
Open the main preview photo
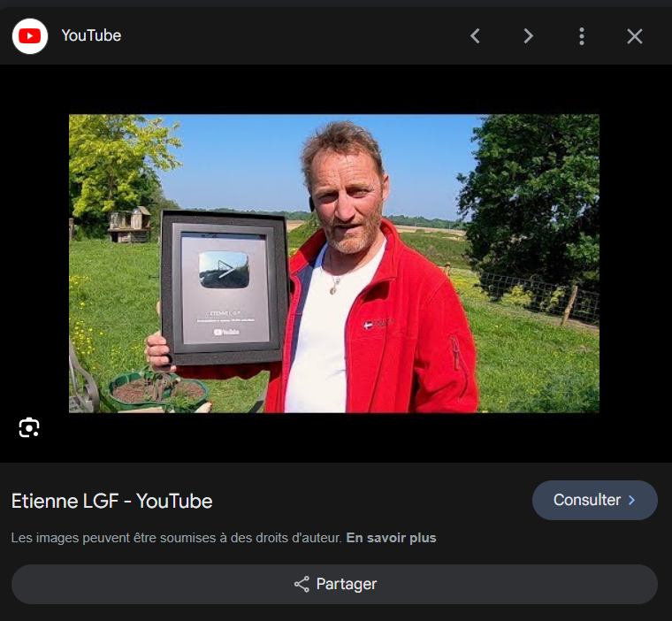point(334,264)
